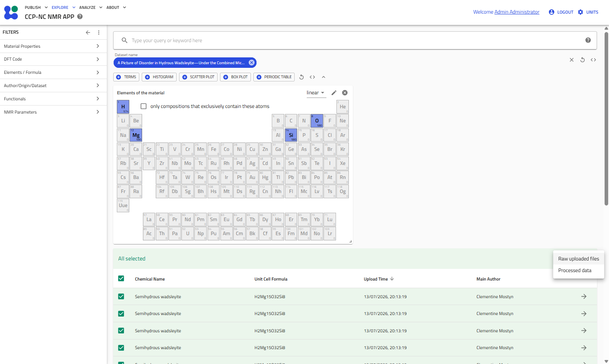Sort by Unit Cell Formula column header
Image resolution: width=609 pixels, height=364 pixels.
click(271, 279)
